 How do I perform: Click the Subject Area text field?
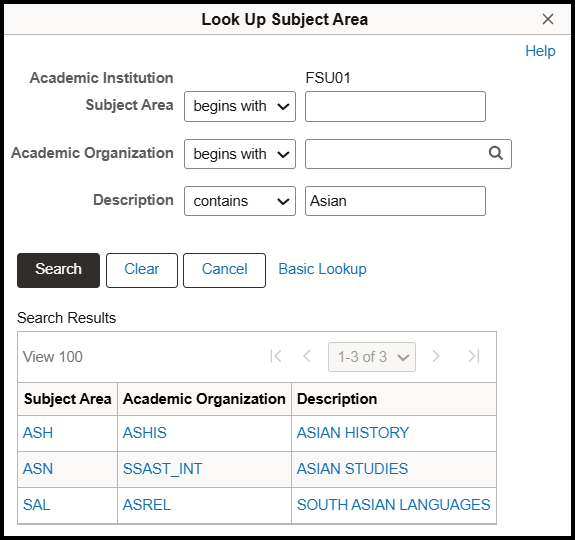pos(395,106)
